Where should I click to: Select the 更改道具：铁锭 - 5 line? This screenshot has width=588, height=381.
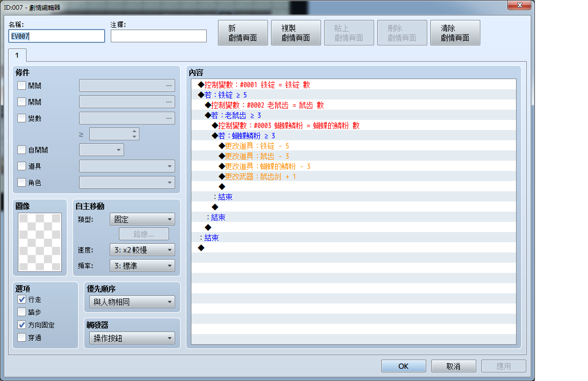tap(354, 146)
